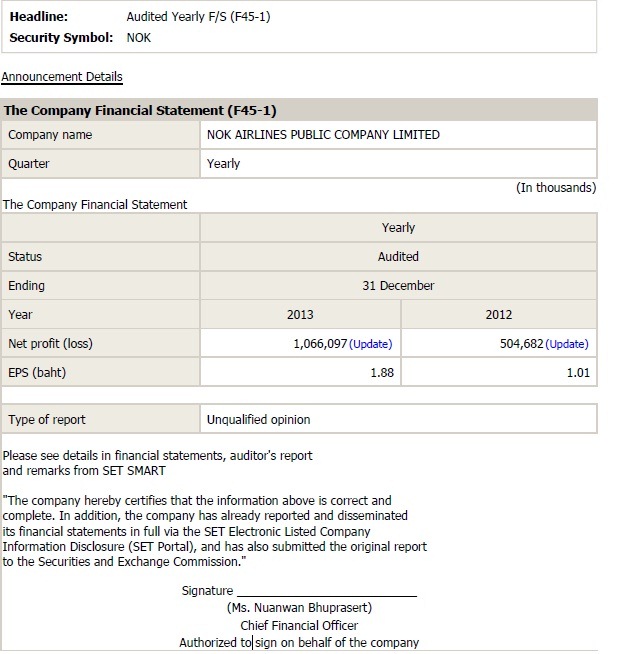
Task: Select the 1,066,097 net profit figure
Action: point(320,344)
